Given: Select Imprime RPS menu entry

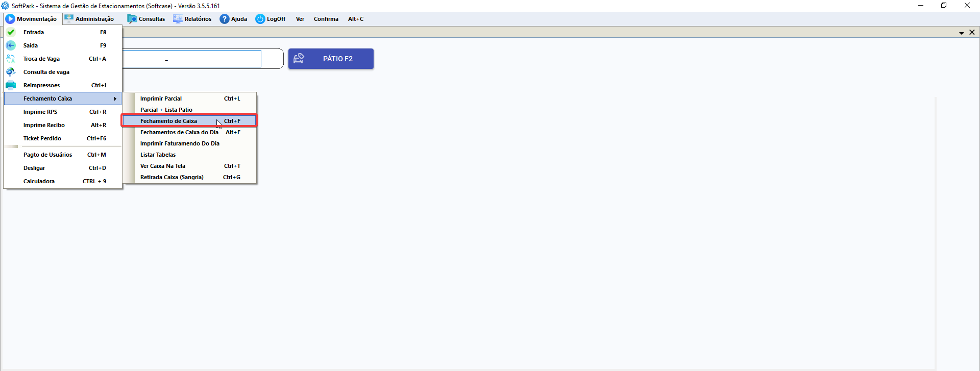Looking at the screenshot, I should (63, 112).
